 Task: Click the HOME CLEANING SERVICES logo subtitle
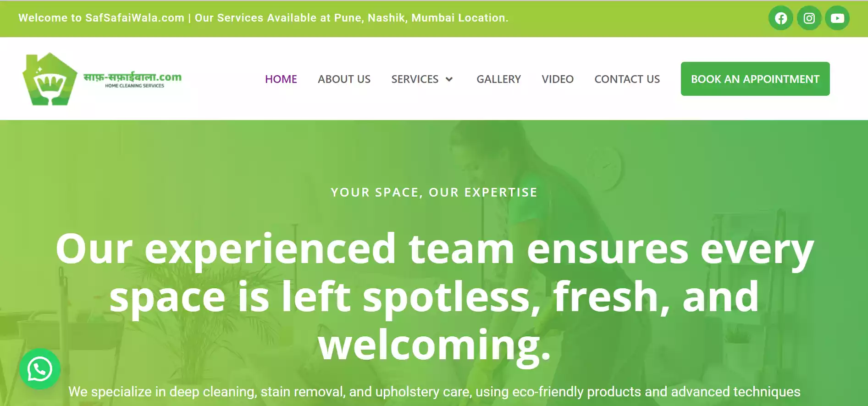click(134, 86)
